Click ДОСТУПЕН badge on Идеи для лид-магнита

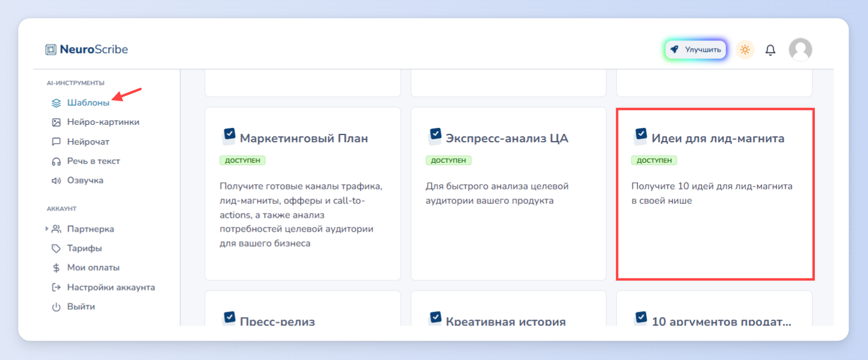tap(654, 160)
